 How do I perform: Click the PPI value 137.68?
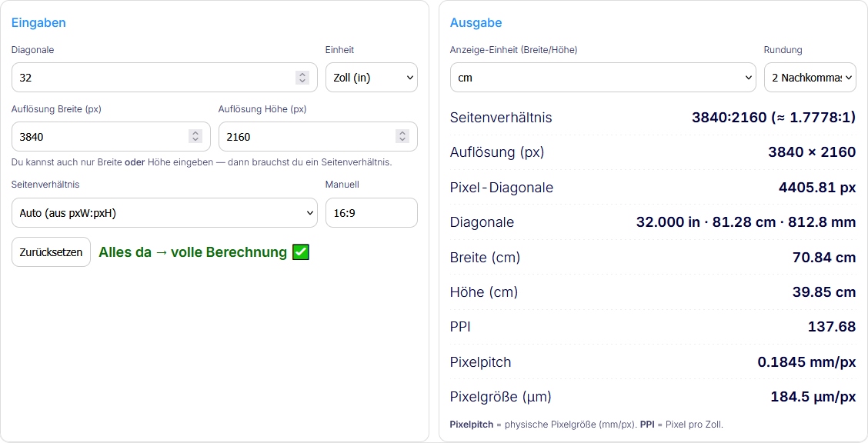point(831,326)
